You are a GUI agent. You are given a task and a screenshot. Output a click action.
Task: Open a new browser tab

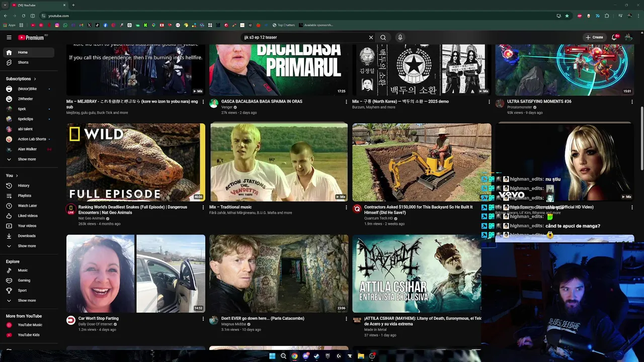(x=73, y=5)
